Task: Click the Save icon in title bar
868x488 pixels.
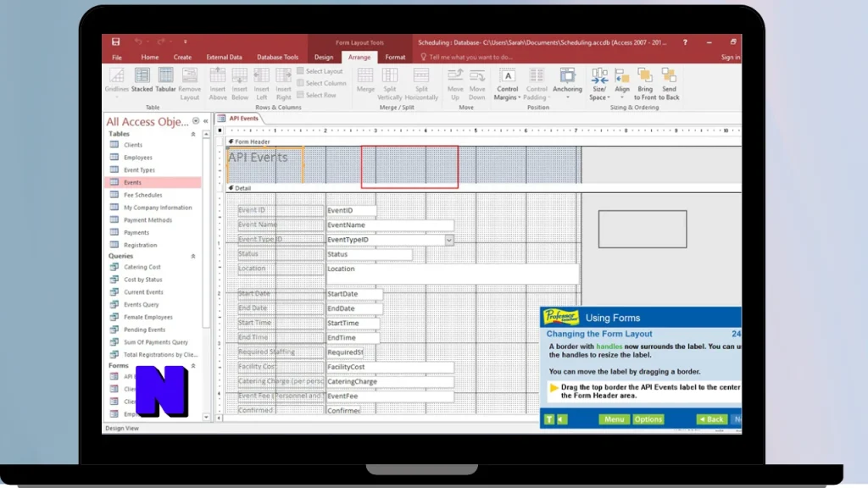Action: (x=115, y=42)
